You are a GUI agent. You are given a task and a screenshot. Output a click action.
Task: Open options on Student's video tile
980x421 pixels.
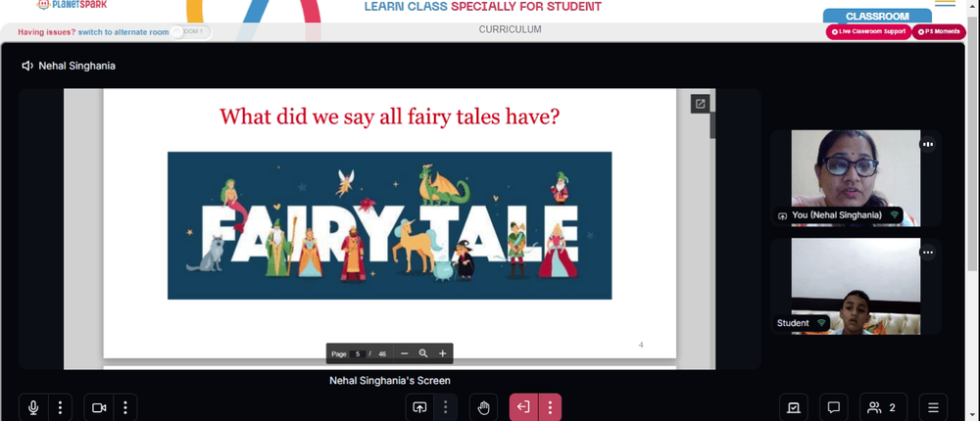tap(928, 253)
